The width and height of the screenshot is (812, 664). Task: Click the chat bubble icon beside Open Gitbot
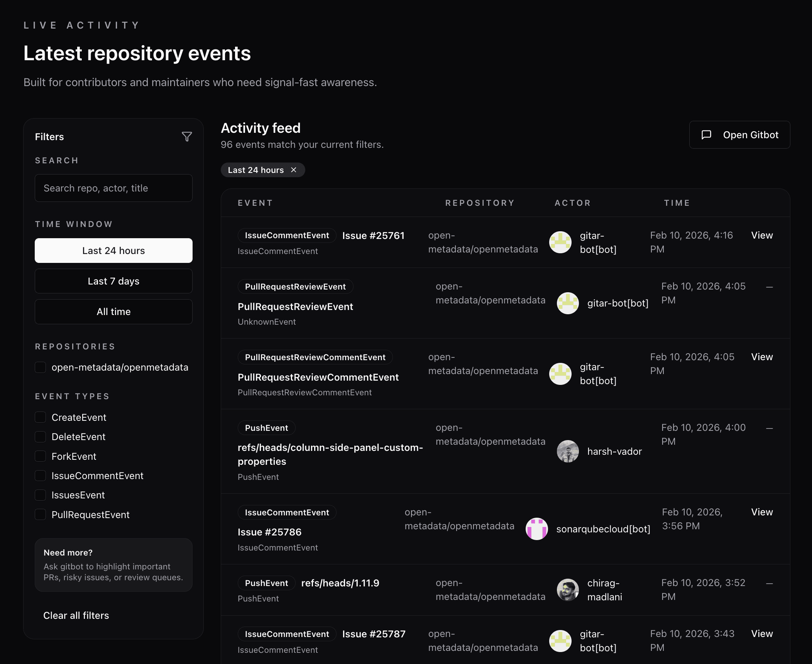pyautogui.click(x=706, y=135)
